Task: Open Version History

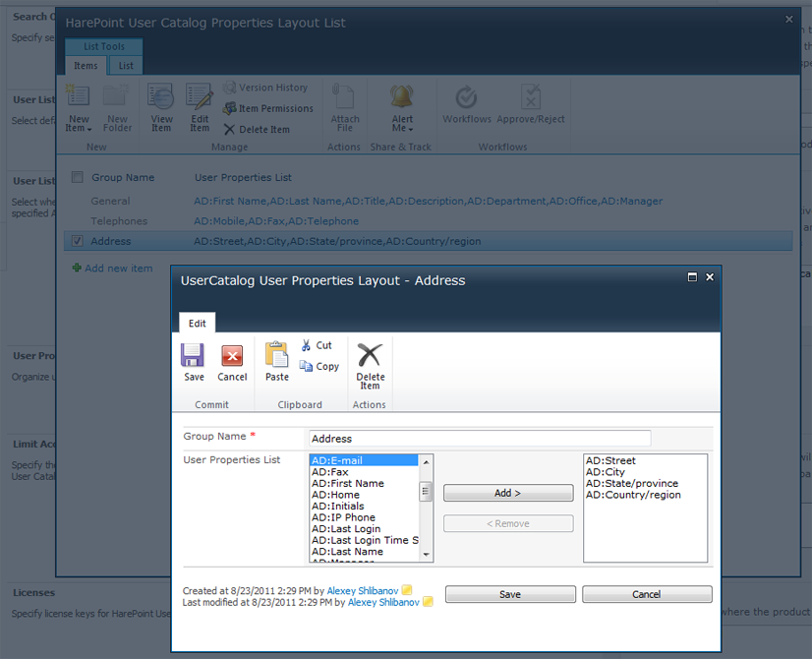Action: click(265, 88)
